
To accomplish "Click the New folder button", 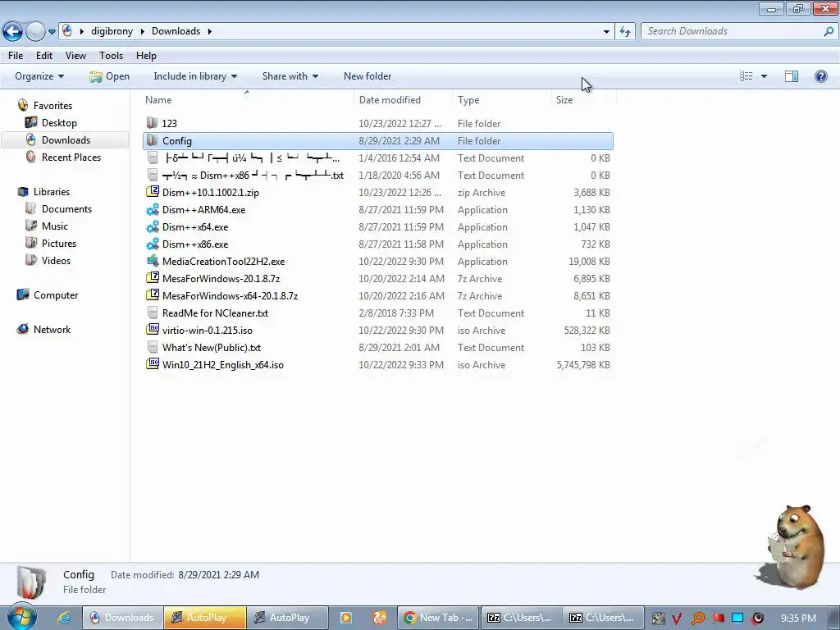I will tap(367, 76).
